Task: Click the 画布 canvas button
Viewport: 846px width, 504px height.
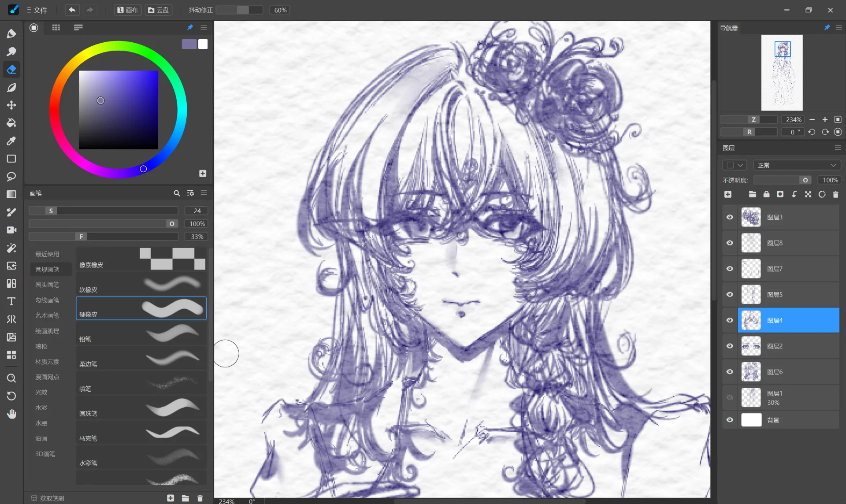Action: pos(127,10)
